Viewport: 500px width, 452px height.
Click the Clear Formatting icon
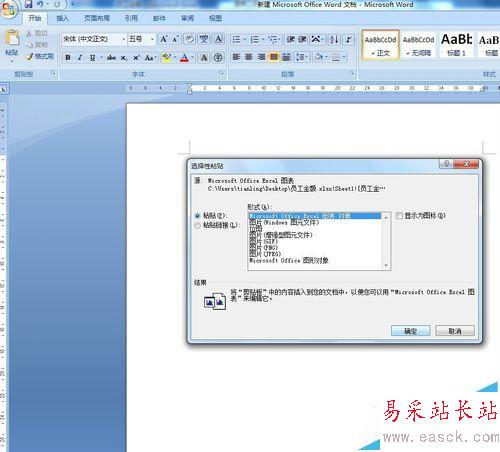coord(189,39)
